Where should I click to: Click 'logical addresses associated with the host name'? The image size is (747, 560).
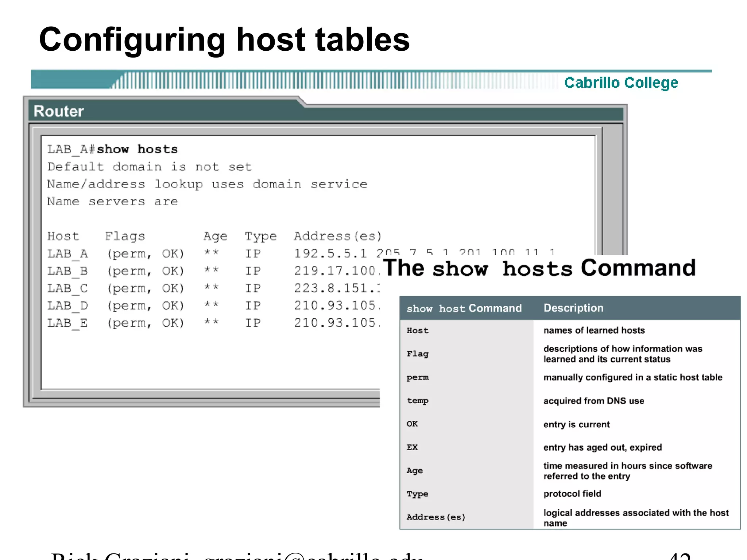[636, 518]
